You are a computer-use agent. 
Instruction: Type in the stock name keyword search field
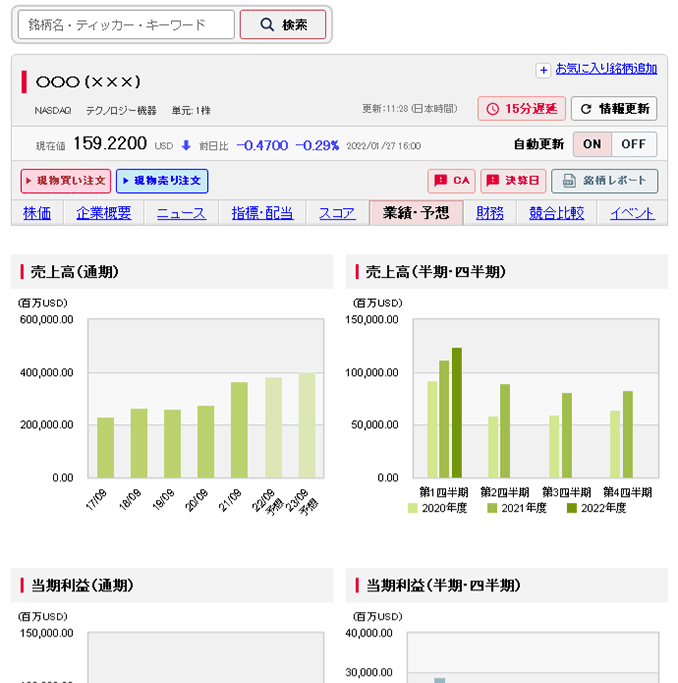pyautogui.click(x=126, y=25)
